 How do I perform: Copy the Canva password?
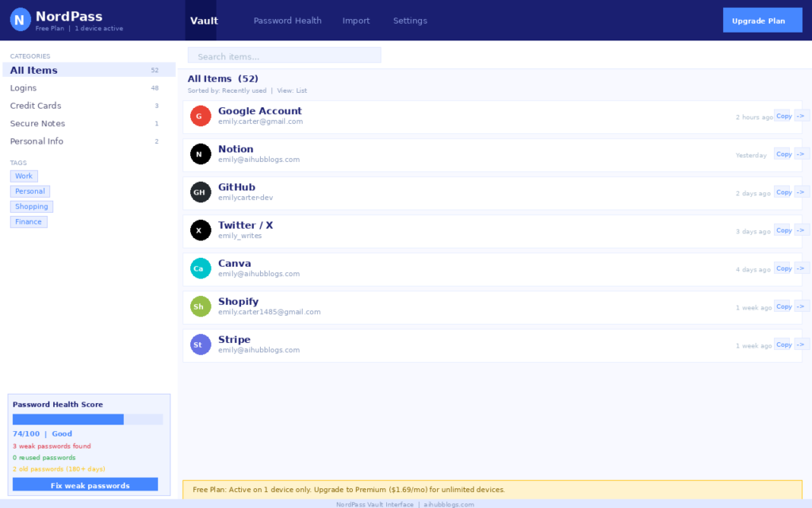point(783,268)
